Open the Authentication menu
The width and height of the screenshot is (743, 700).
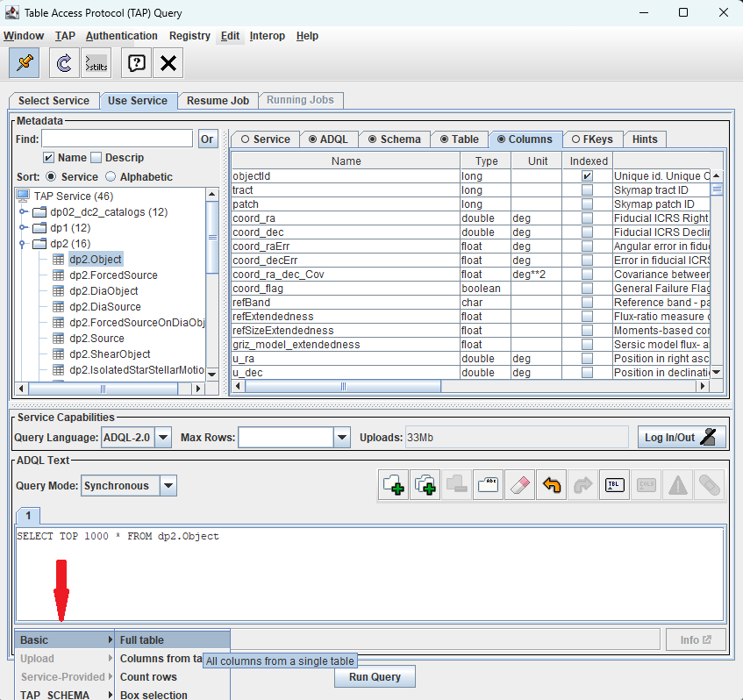[121, 36]
